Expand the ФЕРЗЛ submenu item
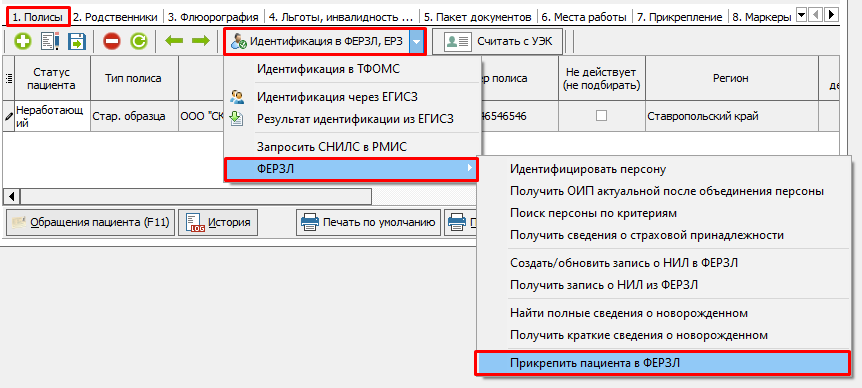This screenshot has width=862, height=388. (352, 169)
